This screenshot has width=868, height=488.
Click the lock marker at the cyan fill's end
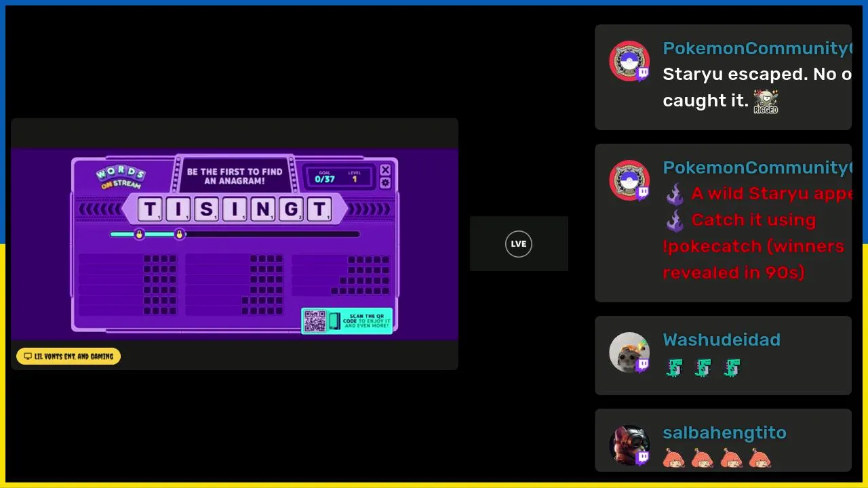point(180,235)
